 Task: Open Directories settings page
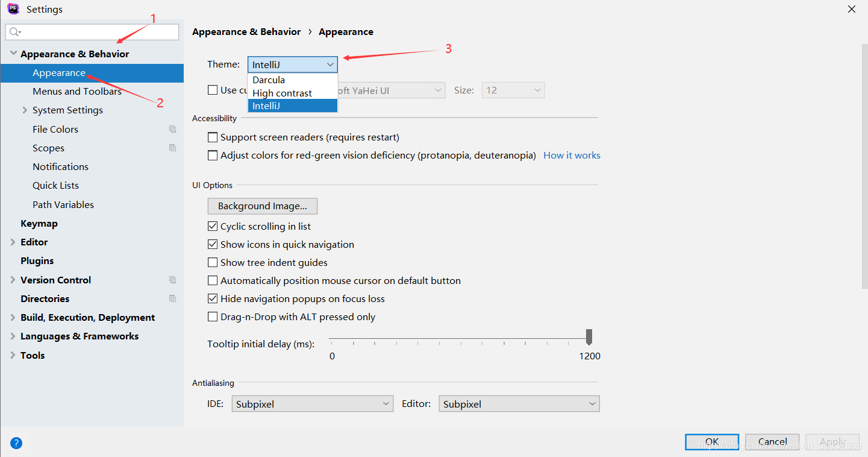tap(45, 299)
